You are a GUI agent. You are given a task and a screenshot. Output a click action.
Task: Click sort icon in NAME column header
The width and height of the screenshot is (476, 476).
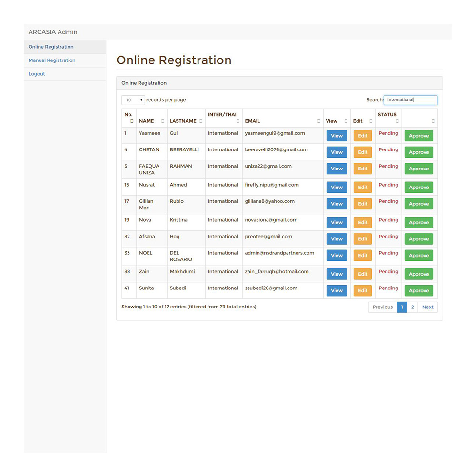point(163,121)
